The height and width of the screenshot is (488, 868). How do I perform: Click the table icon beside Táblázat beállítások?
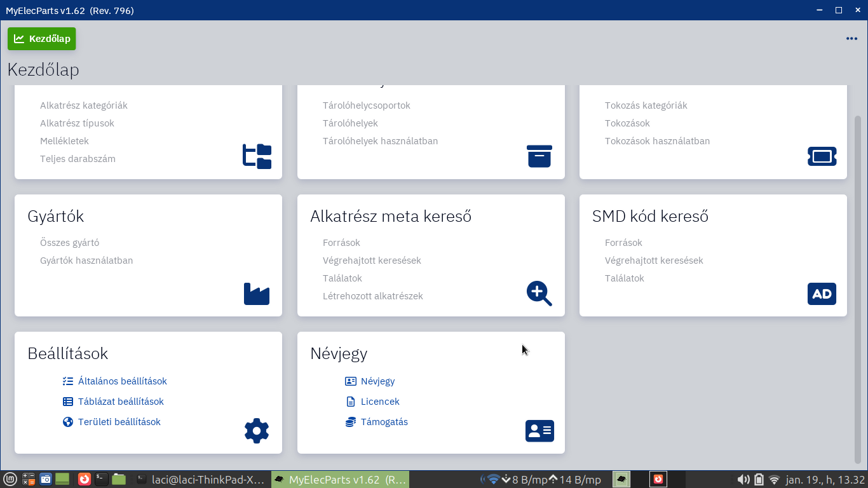coord(68,402)
